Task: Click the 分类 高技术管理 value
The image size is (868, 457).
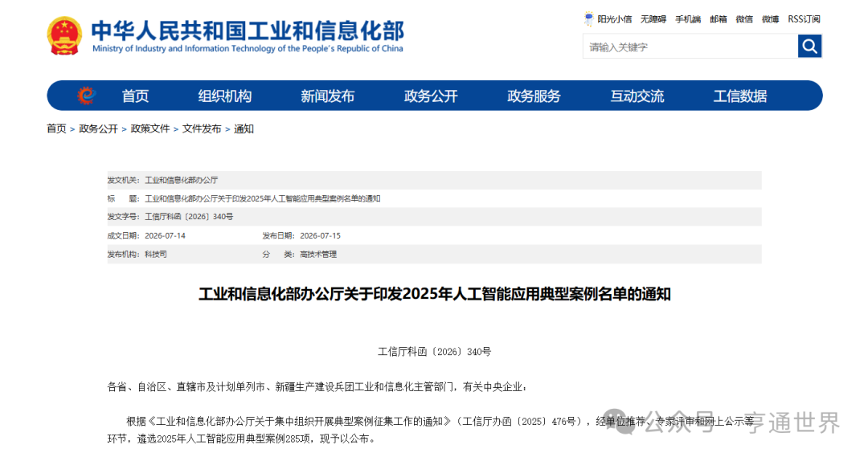Action: (318, 255)
